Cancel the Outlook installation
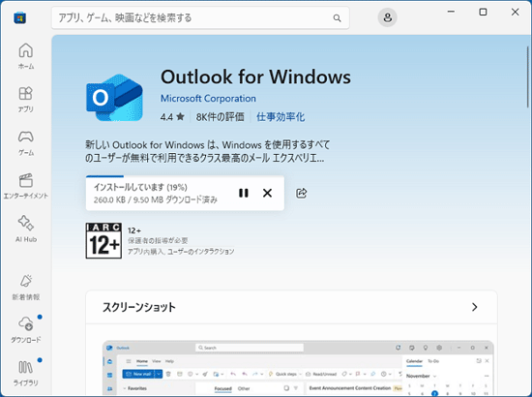The width and height of the screenshot is (532, 397). pos(267,193)
